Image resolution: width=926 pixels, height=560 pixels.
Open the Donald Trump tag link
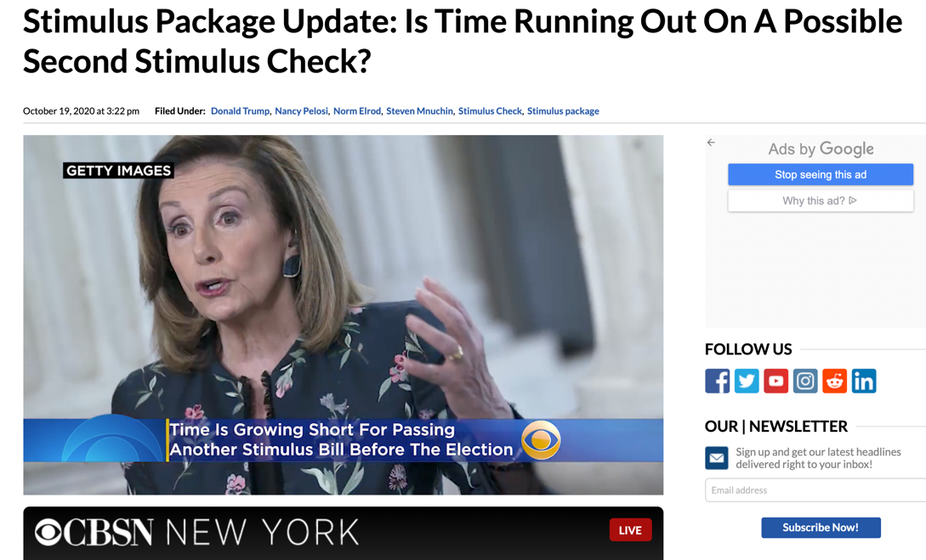point(240,111)
